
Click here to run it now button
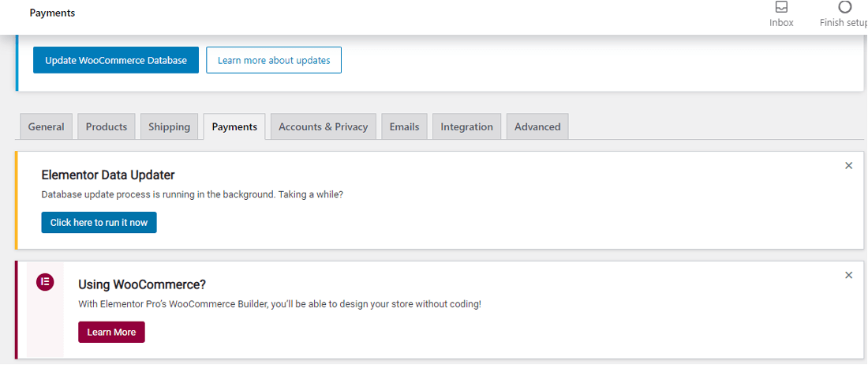click(99, 222)
